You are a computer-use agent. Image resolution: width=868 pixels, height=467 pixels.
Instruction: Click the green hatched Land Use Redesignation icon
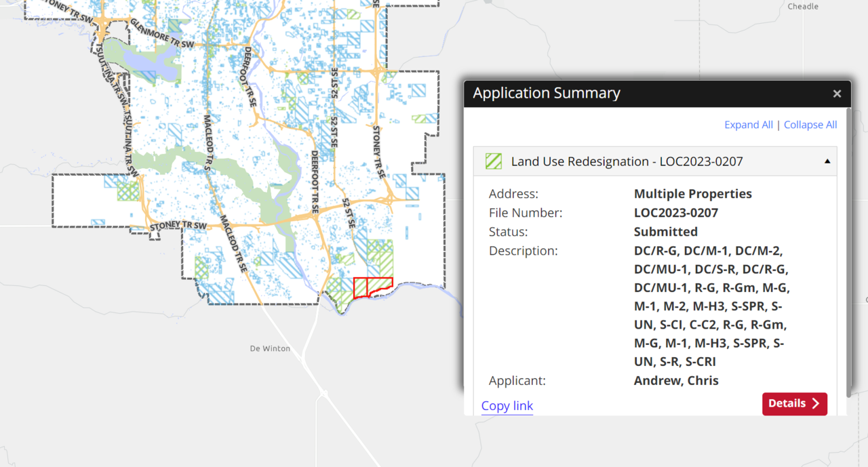(494, 161)
